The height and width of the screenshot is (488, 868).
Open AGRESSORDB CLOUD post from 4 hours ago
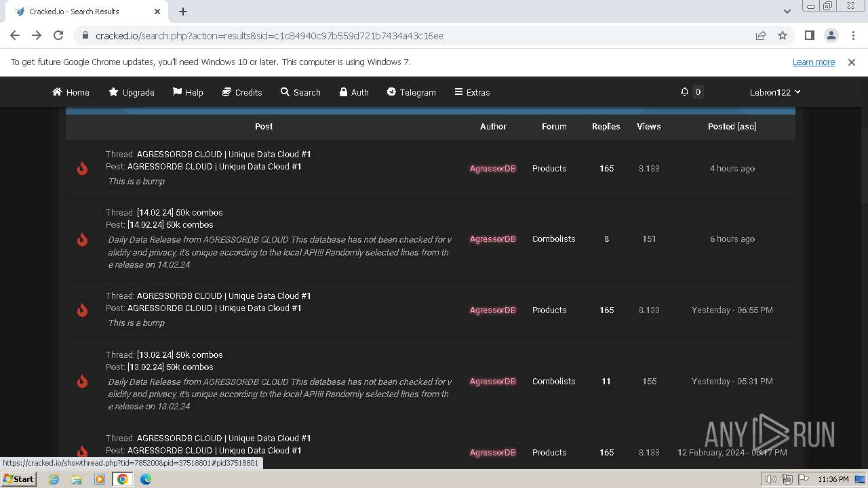tap(214, 166)
